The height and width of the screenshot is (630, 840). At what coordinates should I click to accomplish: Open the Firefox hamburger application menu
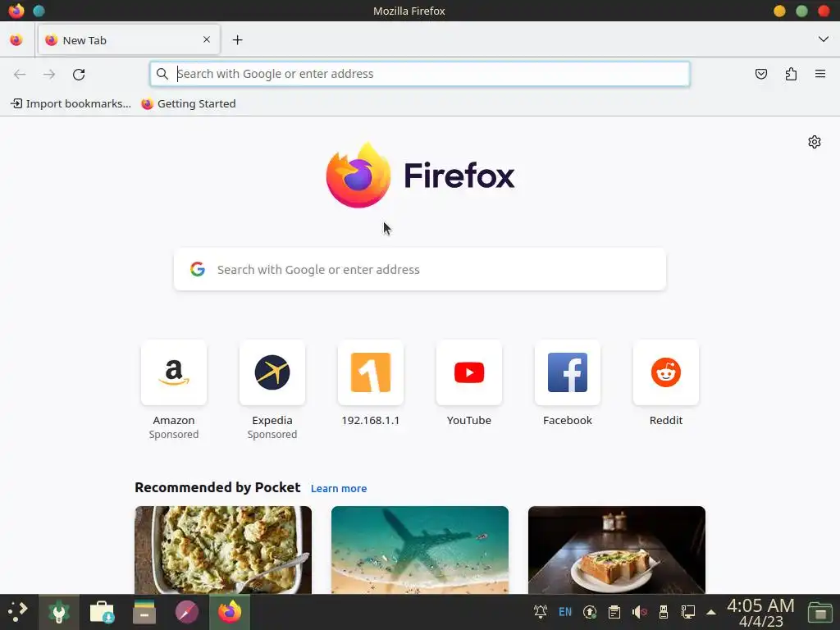820,74
